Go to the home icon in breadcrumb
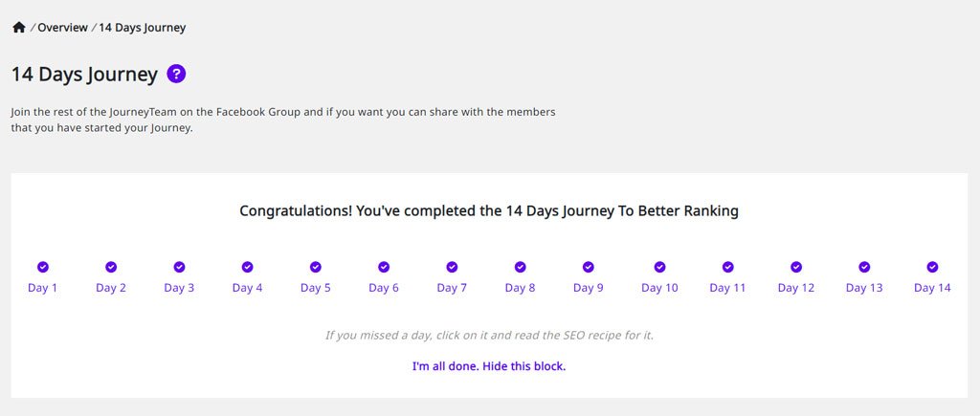The image size is (980, 416). tap(19, 28)
